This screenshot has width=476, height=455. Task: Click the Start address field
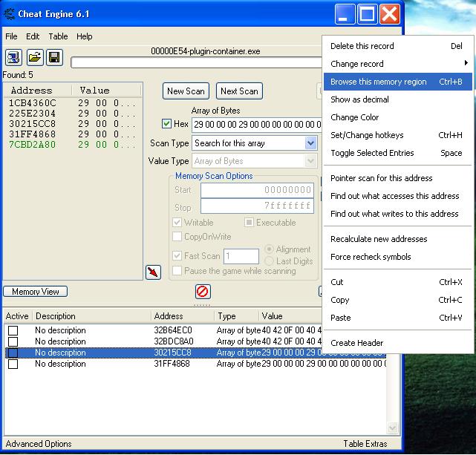(x=257, y=190)
